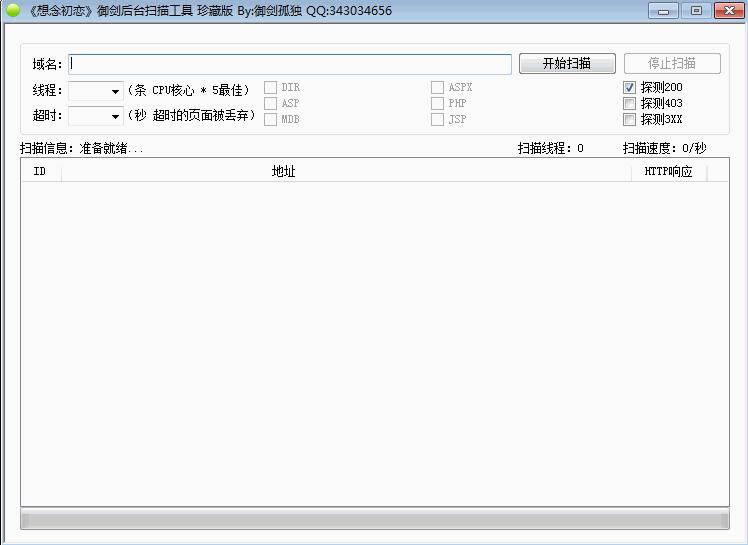Screen dimensions: 748x545
Task: Click the (条 CPU核心 * 5最佳) hint text
Action: point(189,90)
